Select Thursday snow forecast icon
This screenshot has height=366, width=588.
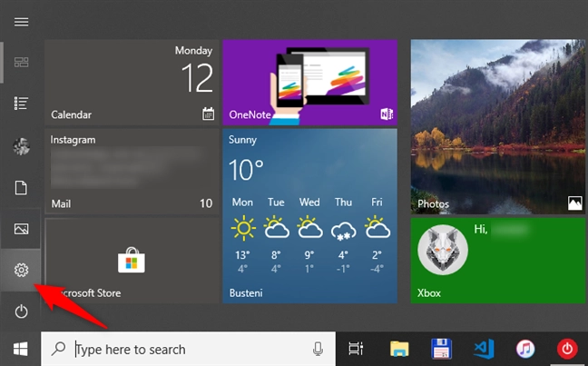point(344,230)
